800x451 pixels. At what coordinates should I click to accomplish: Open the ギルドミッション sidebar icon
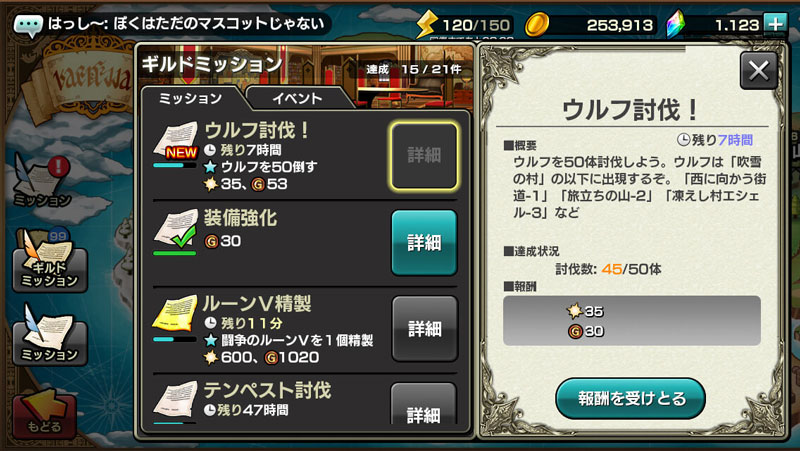coord(49,261)
